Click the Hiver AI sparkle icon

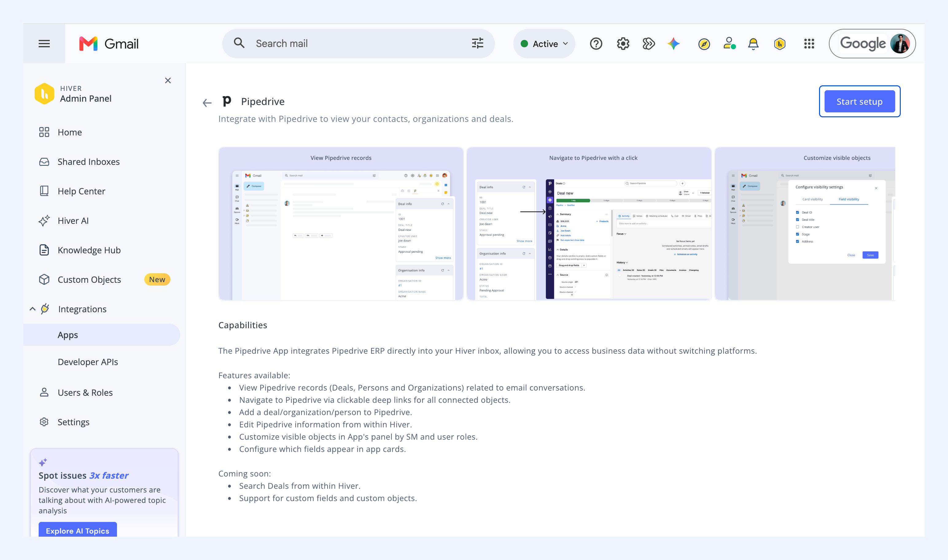44,220
